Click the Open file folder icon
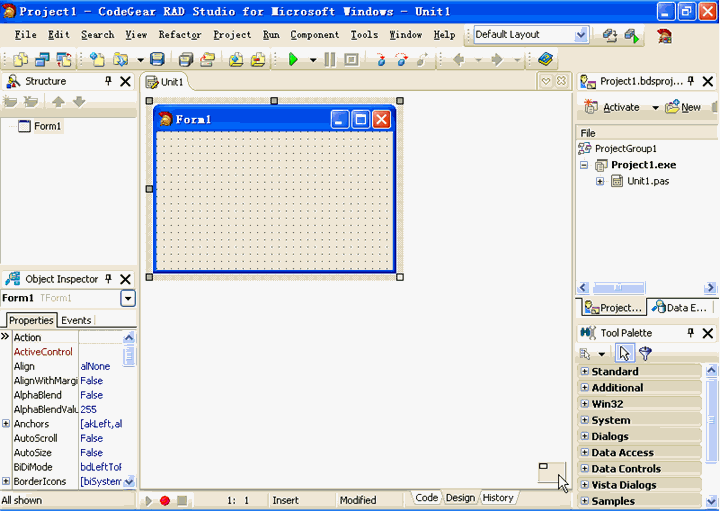 click(121, 59)
